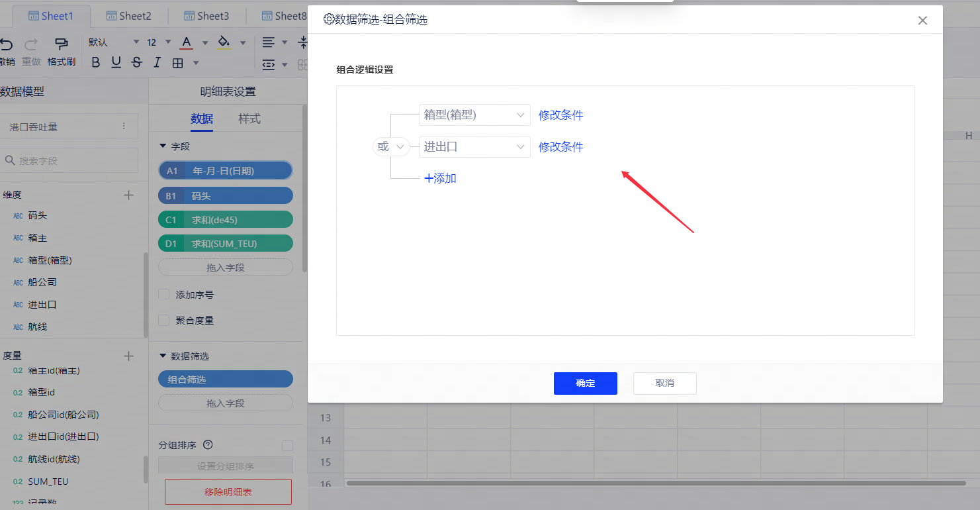The height and width of the screenshot is (510, 980).
Task: Toggle bold formatting in the toolbar
Action: click(x=96, y=63)
